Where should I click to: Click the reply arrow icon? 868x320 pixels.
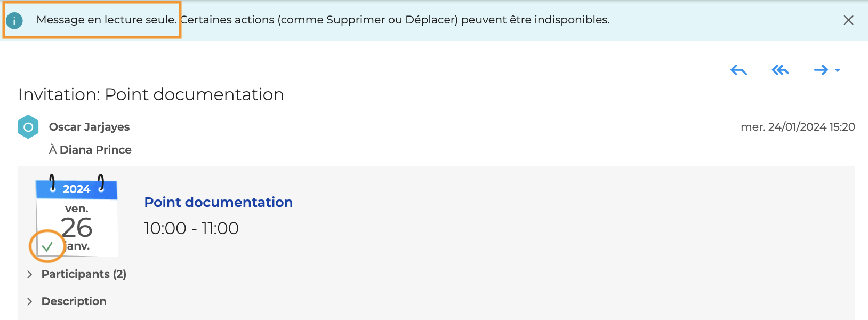click(738, 70)
